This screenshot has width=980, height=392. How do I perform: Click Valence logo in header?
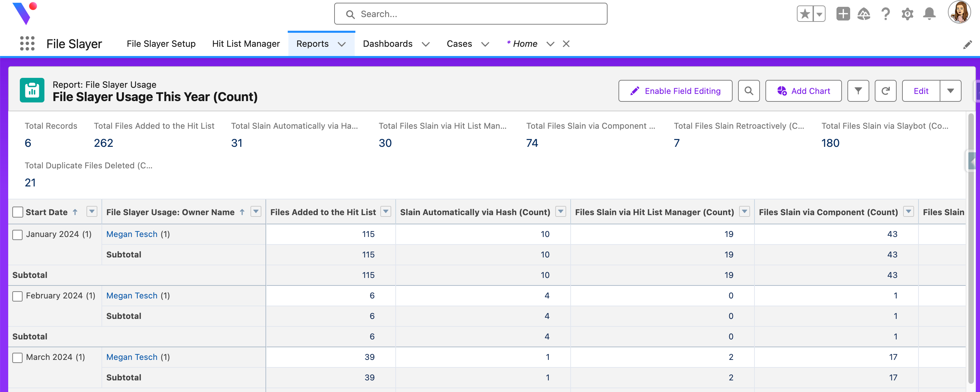pyautogui.click(x=25, y=13)
